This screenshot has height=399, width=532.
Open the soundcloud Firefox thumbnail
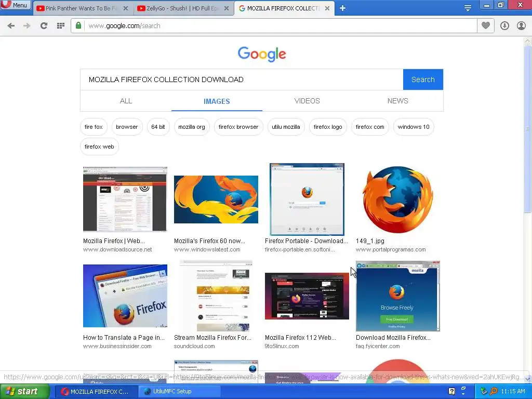pos(216,296)
